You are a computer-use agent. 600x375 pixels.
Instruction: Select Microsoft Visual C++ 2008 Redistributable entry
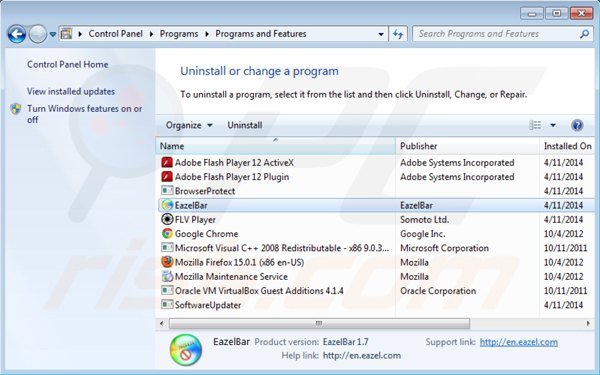[x=282, y=248]
